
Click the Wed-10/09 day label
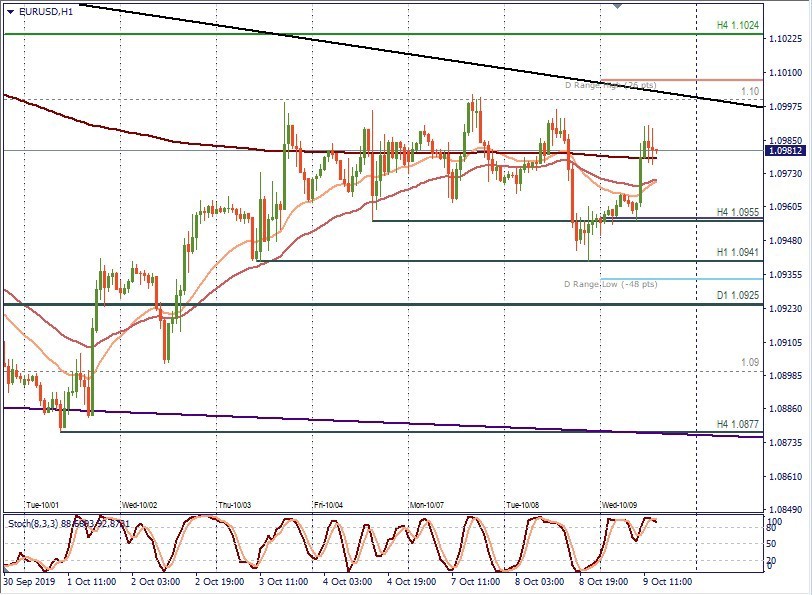point(620,504)
